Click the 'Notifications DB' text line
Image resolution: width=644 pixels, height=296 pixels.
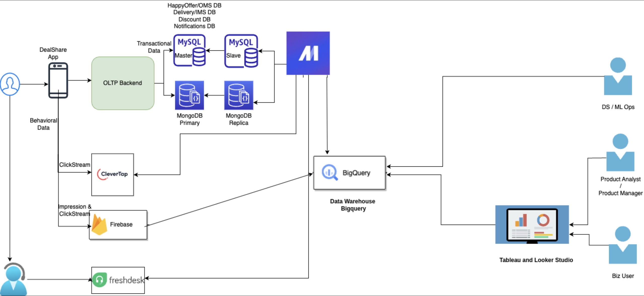click(x=194, y=26)
